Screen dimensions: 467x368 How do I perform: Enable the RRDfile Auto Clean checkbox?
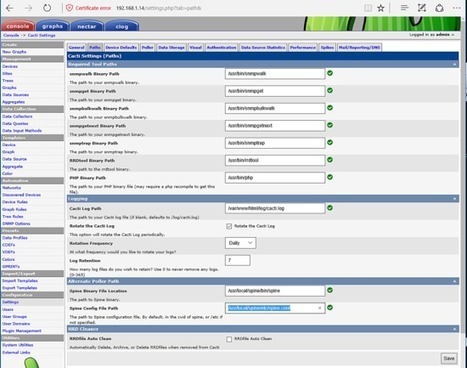(229, 339)
